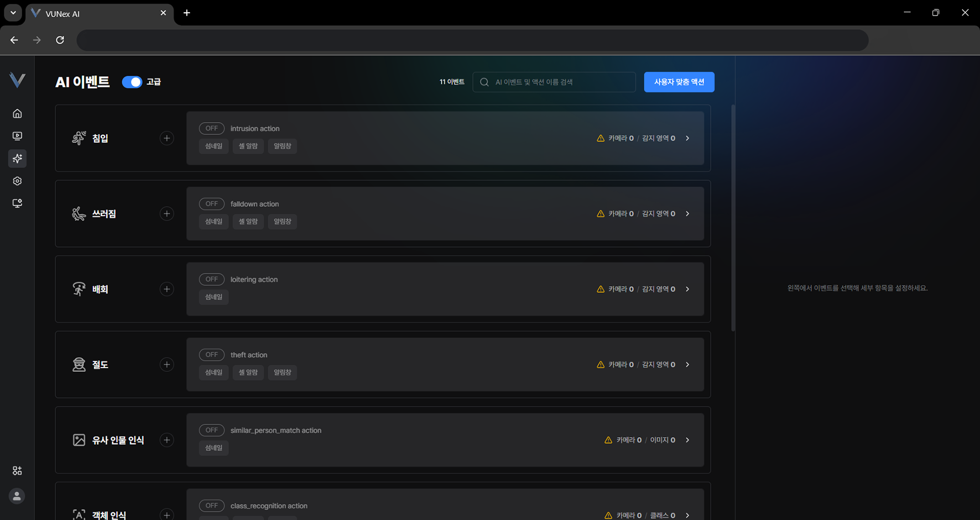Open the video monitor icon in sidebar
The width and height of the screenshot is (980, 520).
(17, 136)
